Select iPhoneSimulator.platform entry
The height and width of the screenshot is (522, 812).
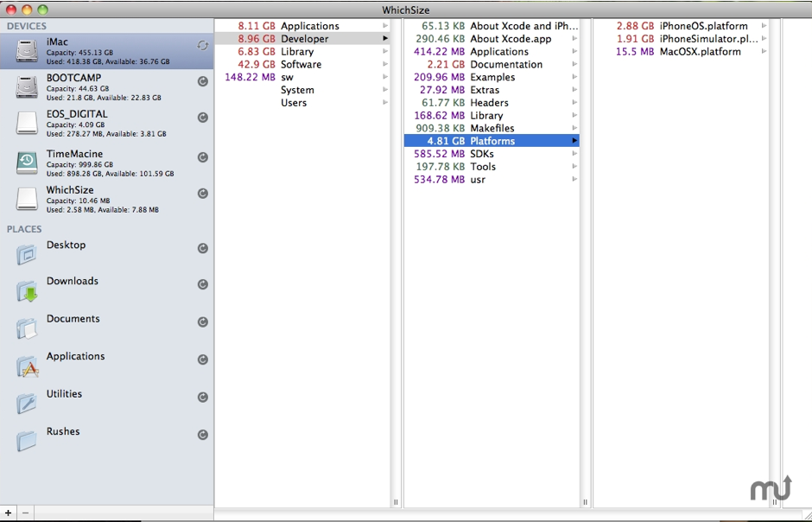click(681, 38)
